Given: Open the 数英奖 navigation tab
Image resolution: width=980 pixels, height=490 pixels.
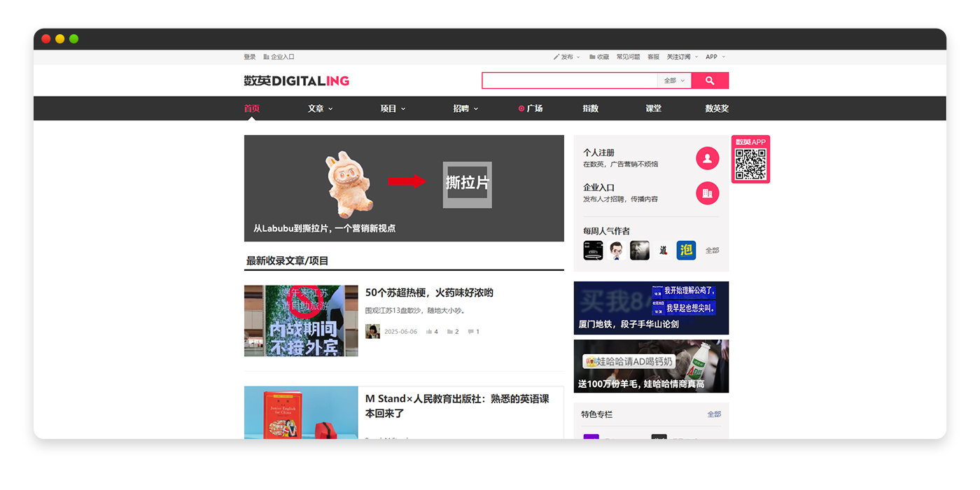Looking at the screenshot, I should pos(717,108).
